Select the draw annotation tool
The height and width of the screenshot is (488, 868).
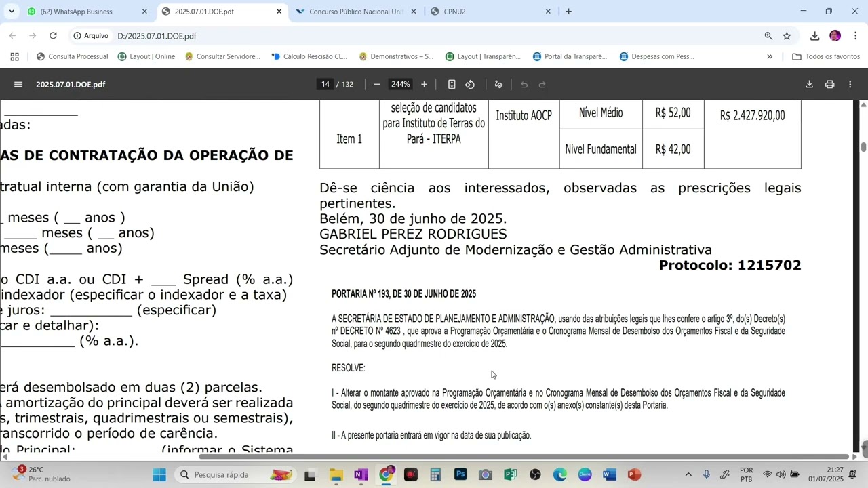coord(498,85)
